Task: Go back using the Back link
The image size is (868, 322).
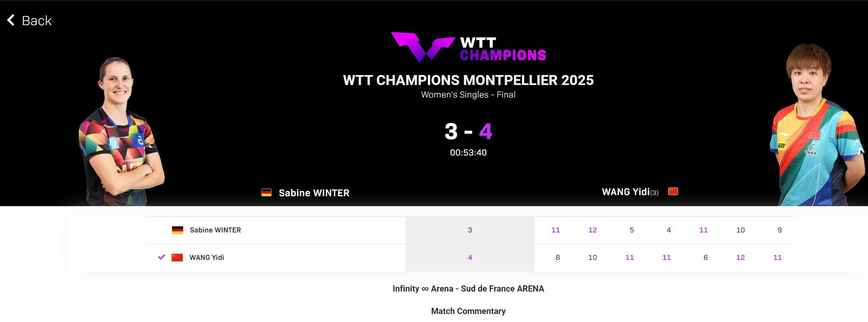Action: [37, 21]
